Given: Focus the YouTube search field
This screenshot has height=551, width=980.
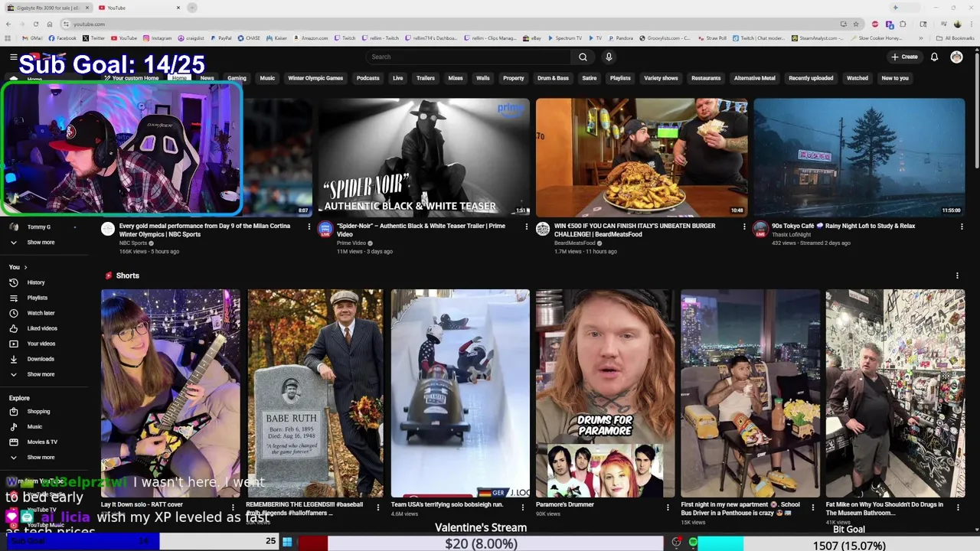Looking at the screenshot, I should (468, 57).
